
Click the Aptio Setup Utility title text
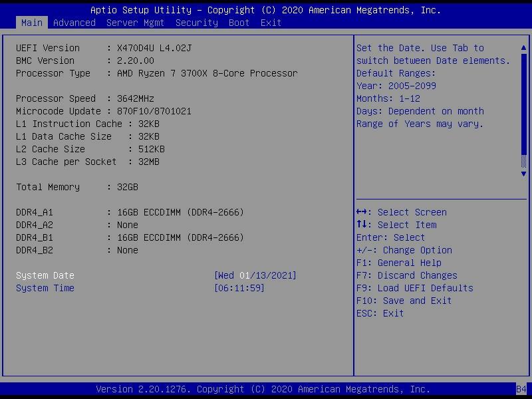coord(265,10)
